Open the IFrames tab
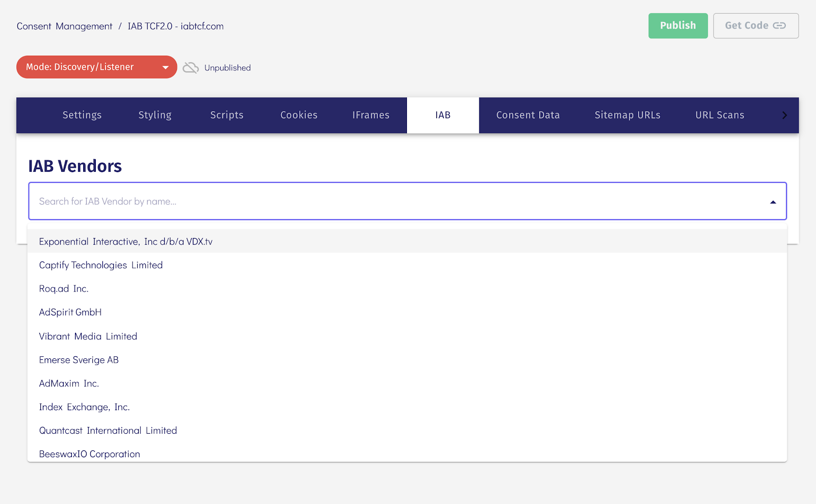 [x=370, y=115]
